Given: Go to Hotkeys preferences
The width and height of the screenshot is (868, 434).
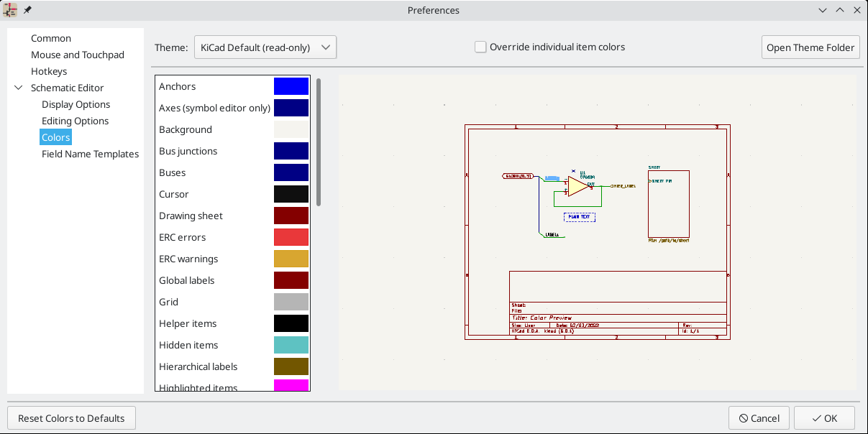Looking at the screenshot, I should pos(49,71).
